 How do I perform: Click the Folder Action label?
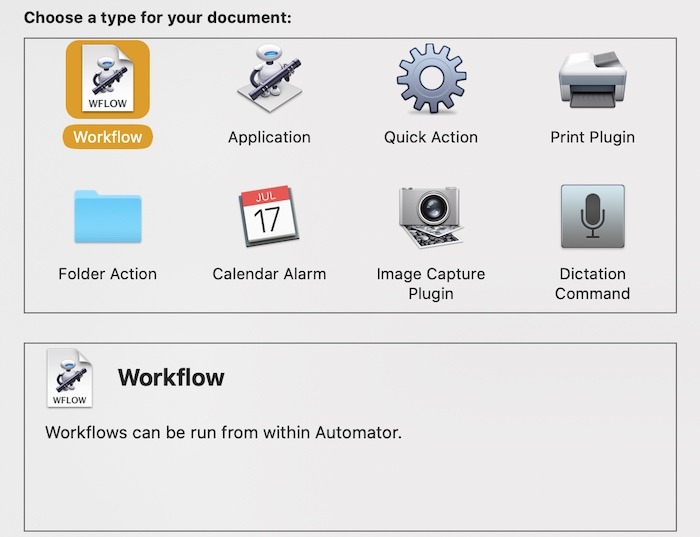coord(108,274)
